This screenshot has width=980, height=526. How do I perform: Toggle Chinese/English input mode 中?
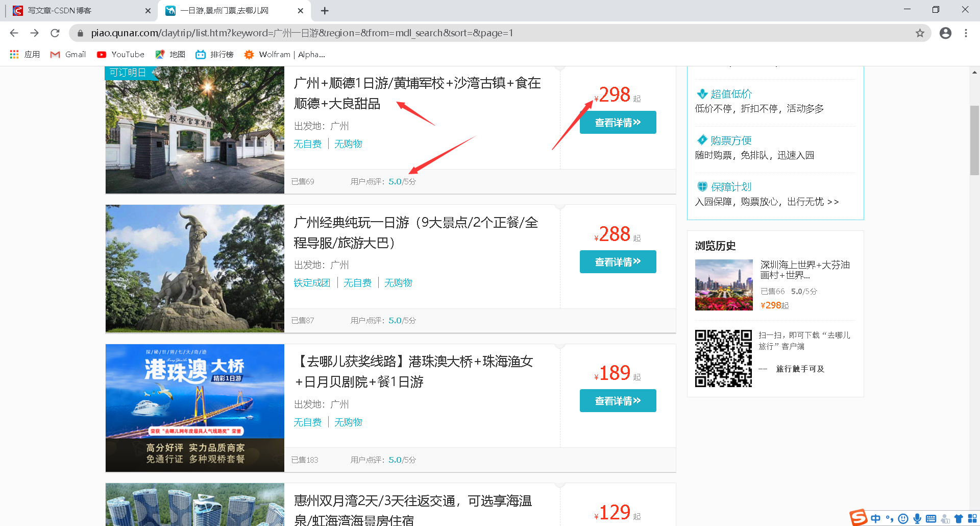876,519
